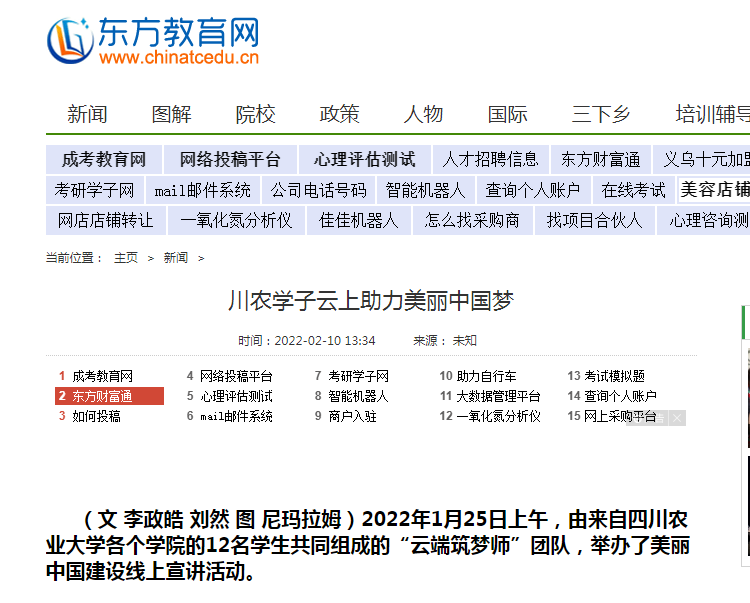Click 新闻 in the breadcrumb trail
Image resolution: width=750 pixels, height=603 pixels.
(175, 258)
